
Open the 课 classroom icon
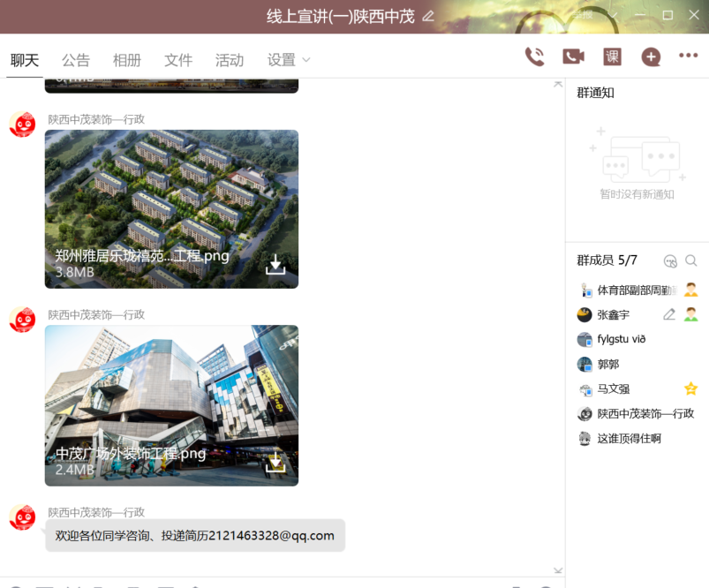coord(612,57)
